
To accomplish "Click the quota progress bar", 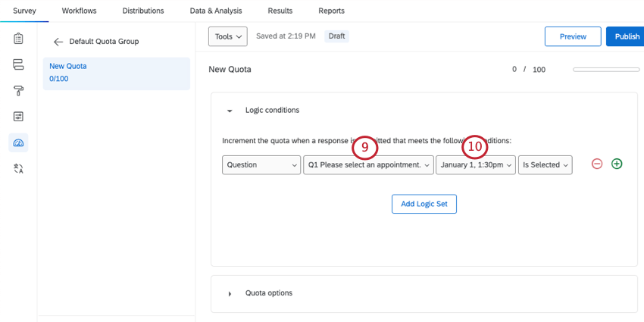I will click(x=605, y=70).
